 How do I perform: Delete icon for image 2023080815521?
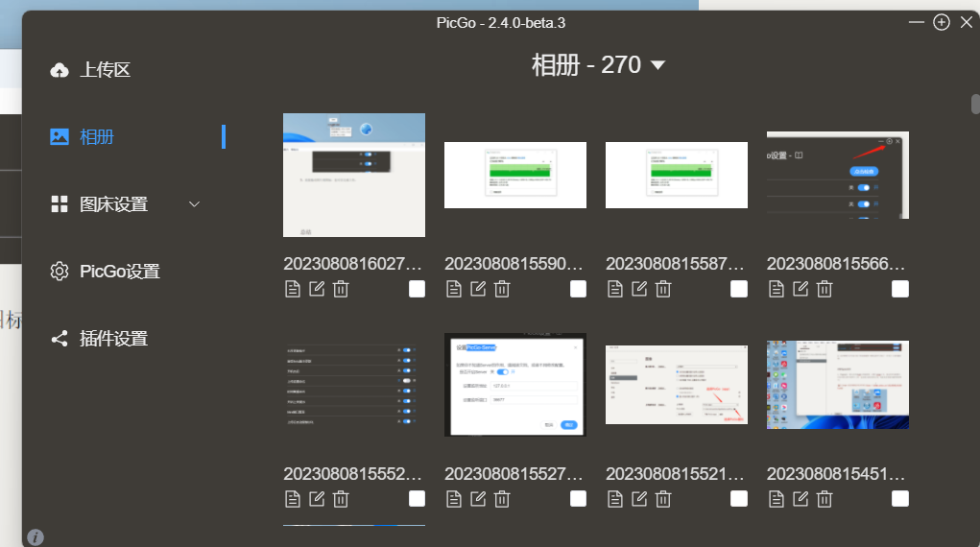[663, 499]
